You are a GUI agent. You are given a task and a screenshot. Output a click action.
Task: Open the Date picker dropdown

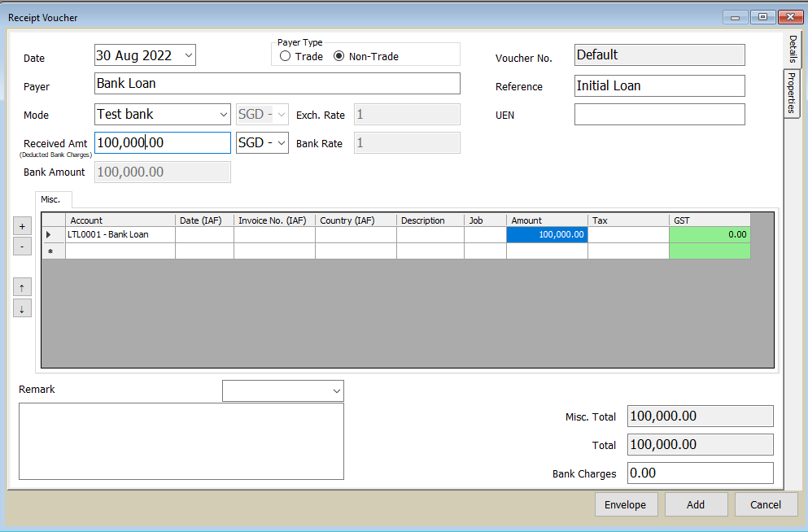(x=189, y=55)
